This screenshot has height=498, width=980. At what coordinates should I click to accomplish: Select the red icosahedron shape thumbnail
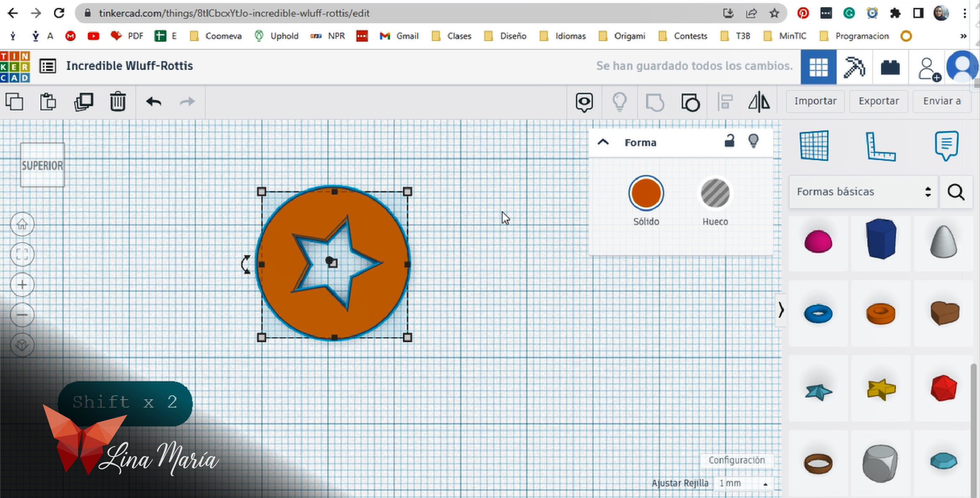(x=943, y=388)
